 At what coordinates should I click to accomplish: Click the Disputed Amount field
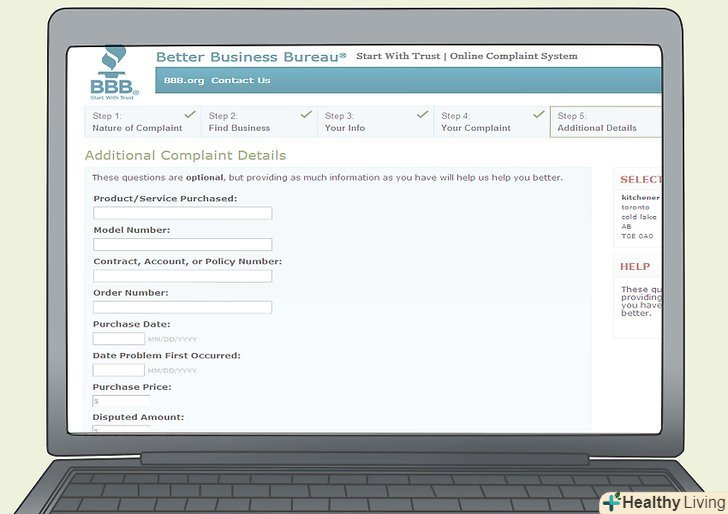click(121, 429)
